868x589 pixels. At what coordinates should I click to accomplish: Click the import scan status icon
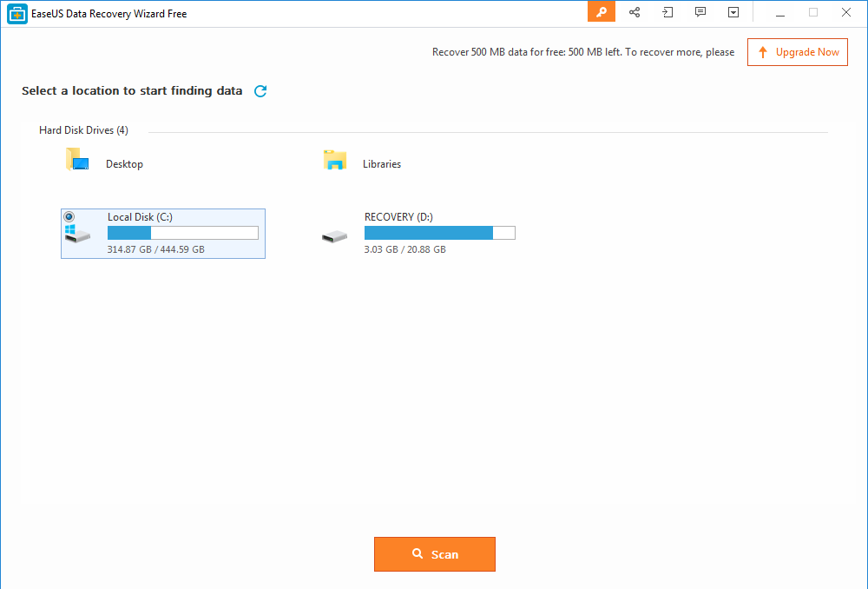point(667,12)
